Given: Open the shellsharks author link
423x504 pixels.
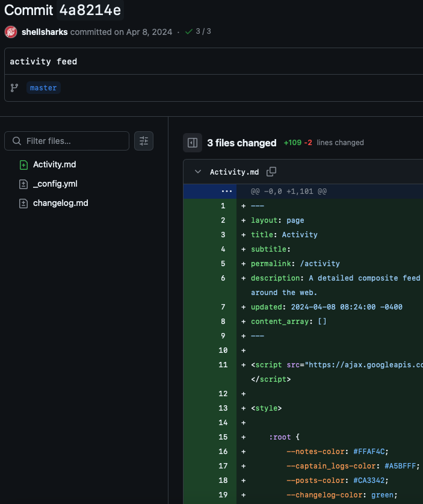Looking at the screenshot, I should 45,32.
